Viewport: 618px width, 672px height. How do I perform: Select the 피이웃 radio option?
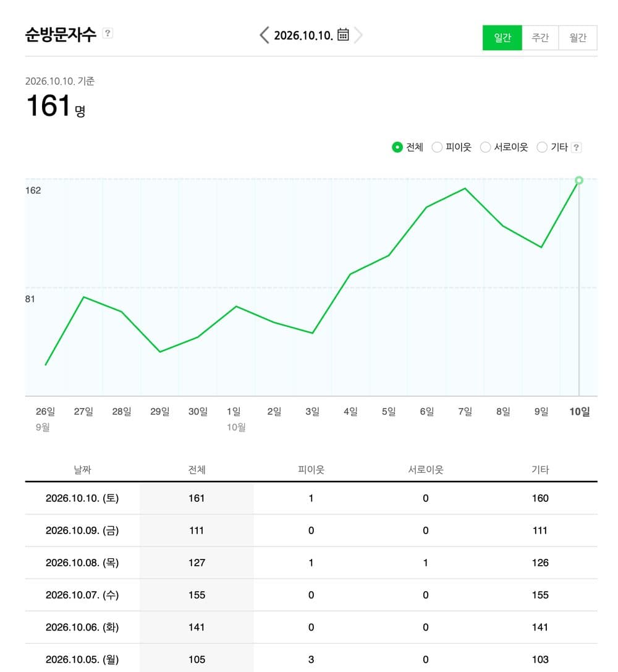437,147
